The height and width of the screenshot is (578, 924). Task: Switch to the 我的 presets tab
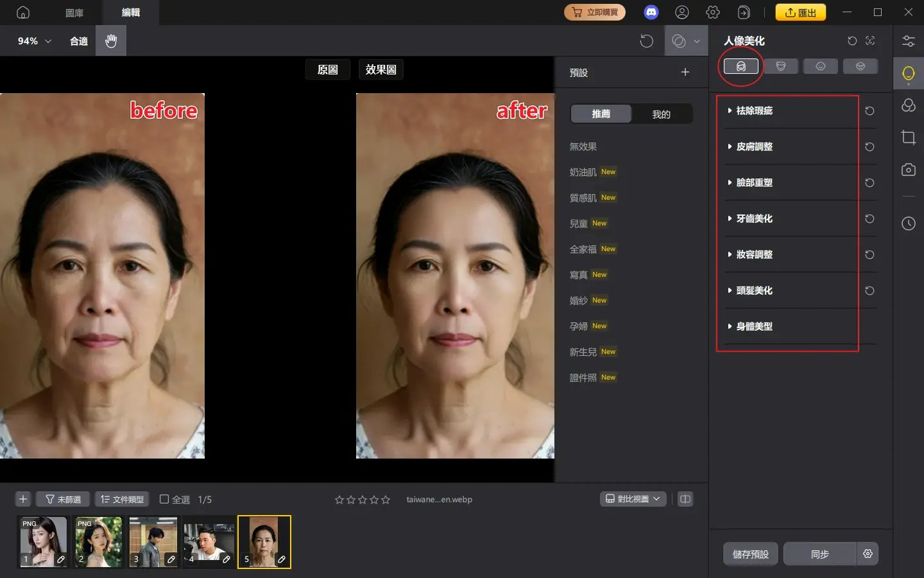click(662, 114)
